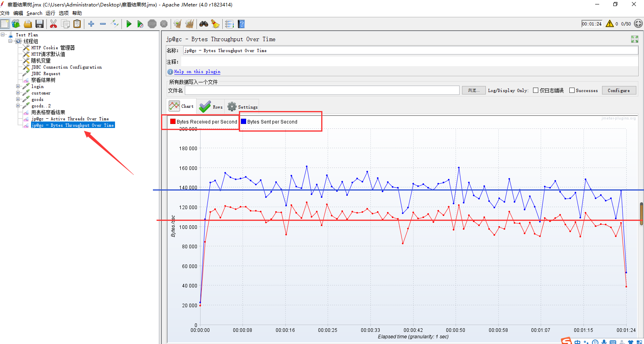The image size is (644, 344).
Task: Clear all results with double broom icon
Action: (x=190, y=24)
